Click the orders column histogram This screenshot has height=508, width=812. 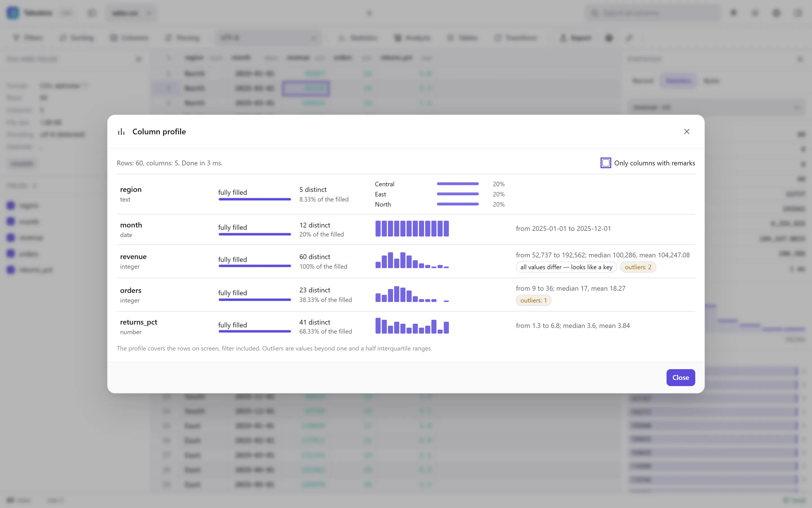(x=412, y=294)
